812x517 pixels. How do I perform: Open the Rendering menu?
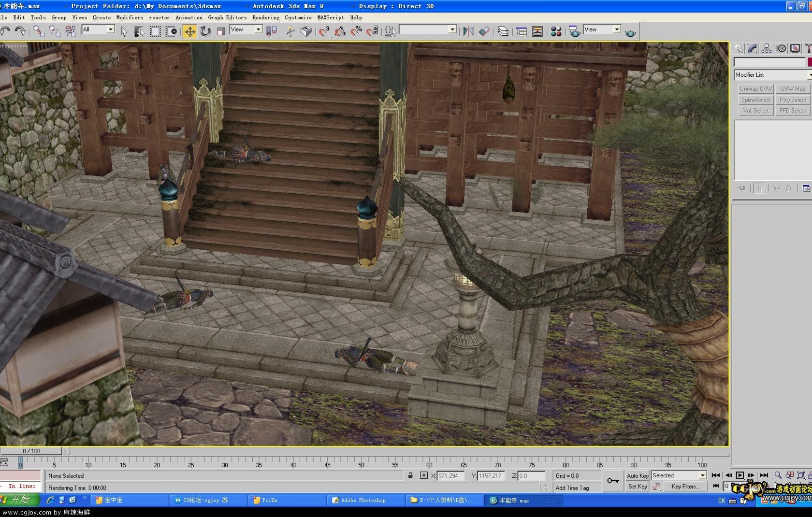tap(266, 17)
